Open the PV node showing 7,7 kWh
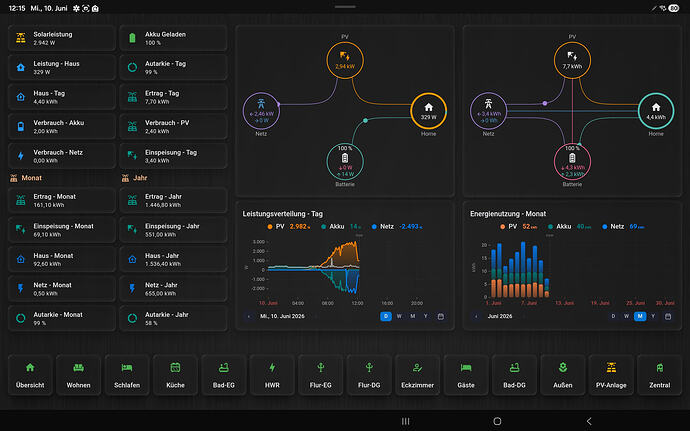This screenshot has height=431, width=690. click(572, 60)
